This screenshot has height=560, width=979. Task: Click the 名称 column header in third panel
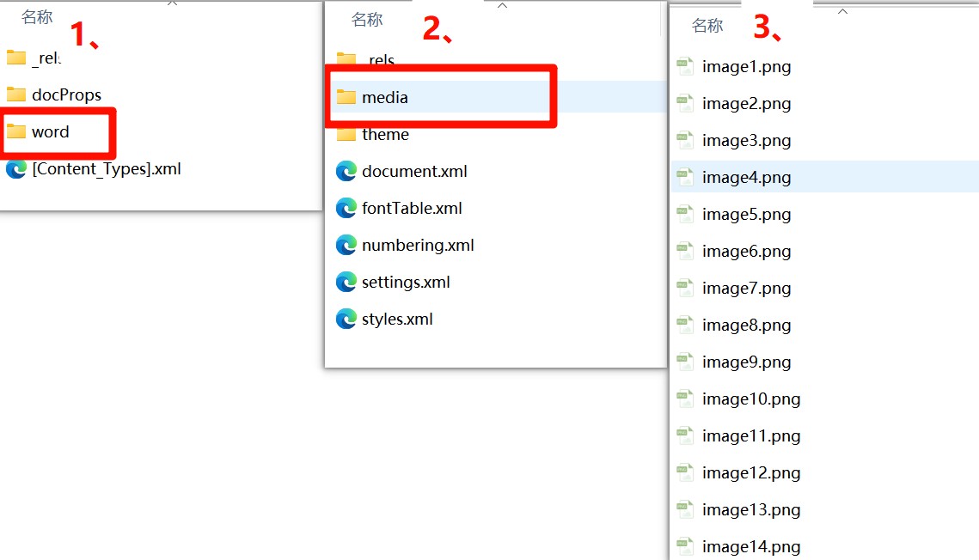(707, 26)
